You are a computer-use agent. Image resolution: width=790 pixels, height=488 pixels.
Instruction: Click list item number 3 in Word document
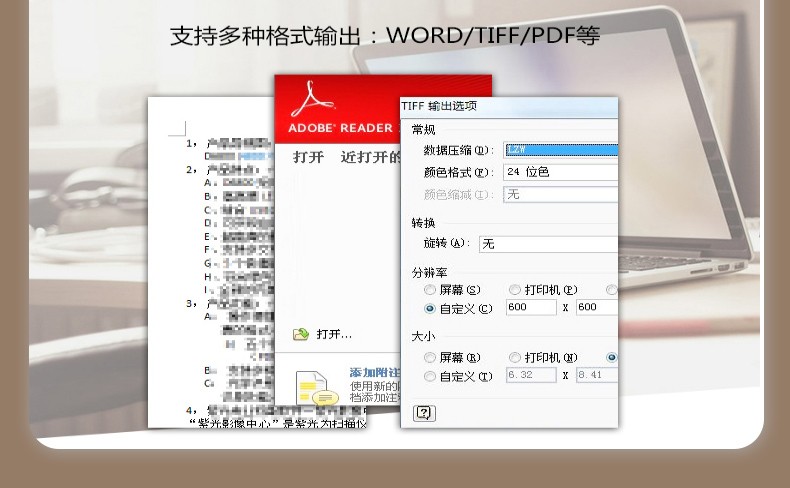pyautogui.click(x=192, y=304)
